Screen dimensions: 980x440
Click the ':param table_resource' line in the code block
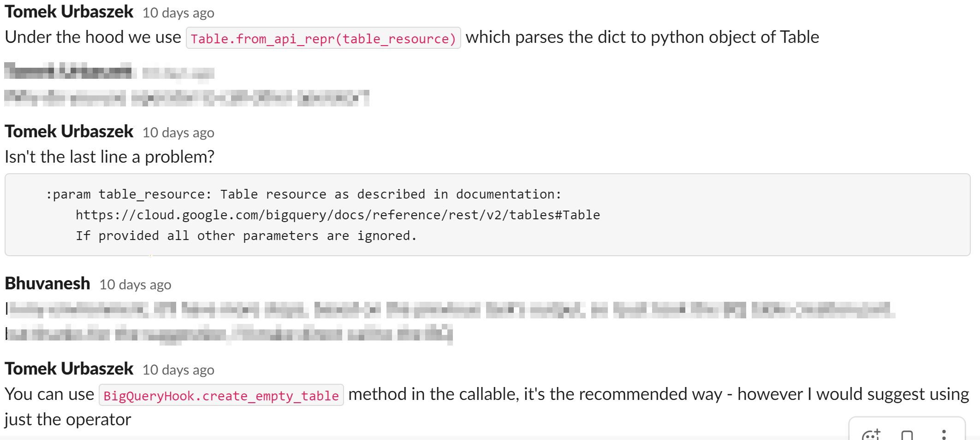tap(303, 194)
